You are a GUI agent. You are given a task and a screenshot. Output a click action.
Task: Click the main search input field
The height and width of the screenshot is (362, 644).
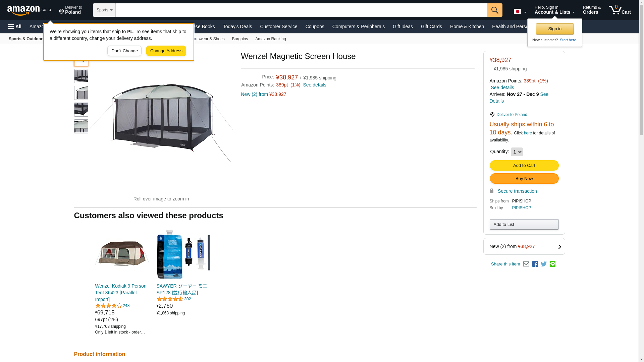[x=301, y=10]
